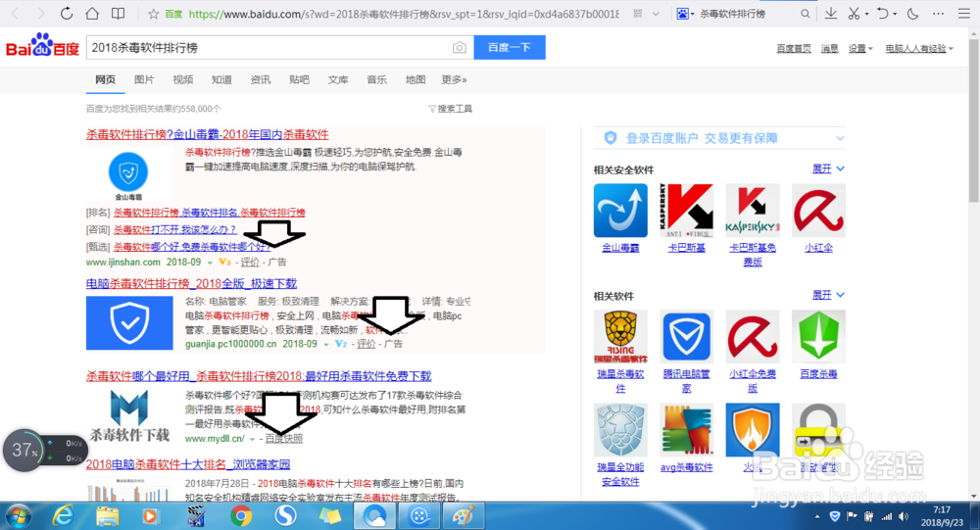Switch to the 地图 tab
Image resolution: width=980 pixels, height=530 pixels.
(415, 79)
